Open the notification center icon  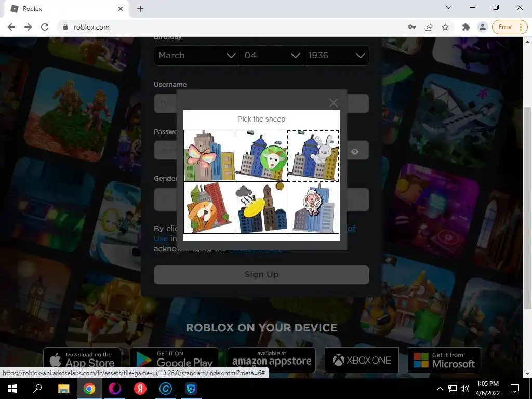pyautogui.click(x=515, y=389)
